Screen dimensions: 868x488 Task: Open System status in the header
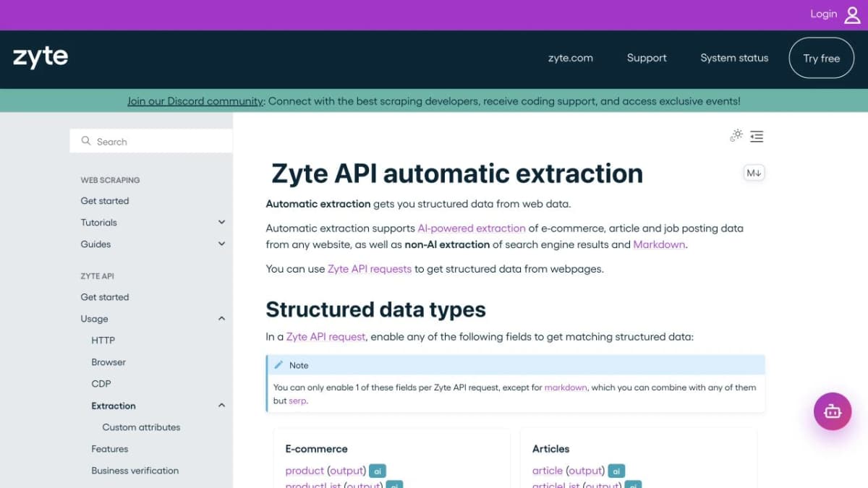734,58
